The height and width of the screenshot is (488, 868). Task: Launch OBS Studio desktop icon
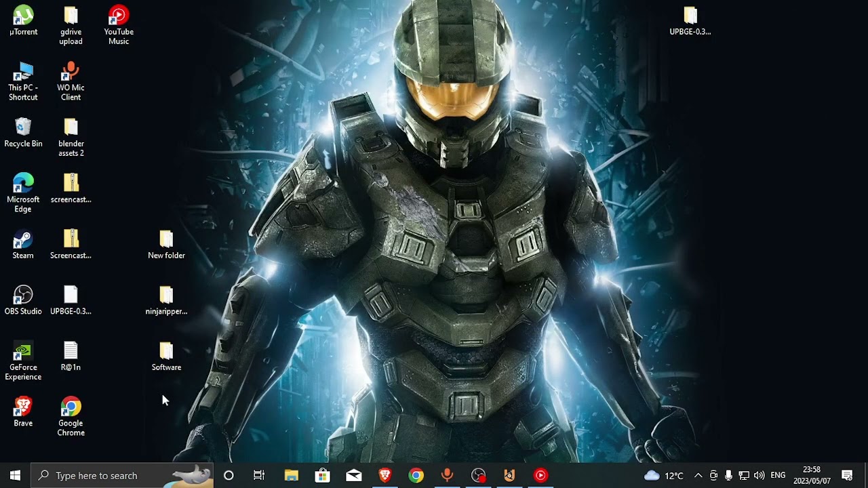pos(23,300)
